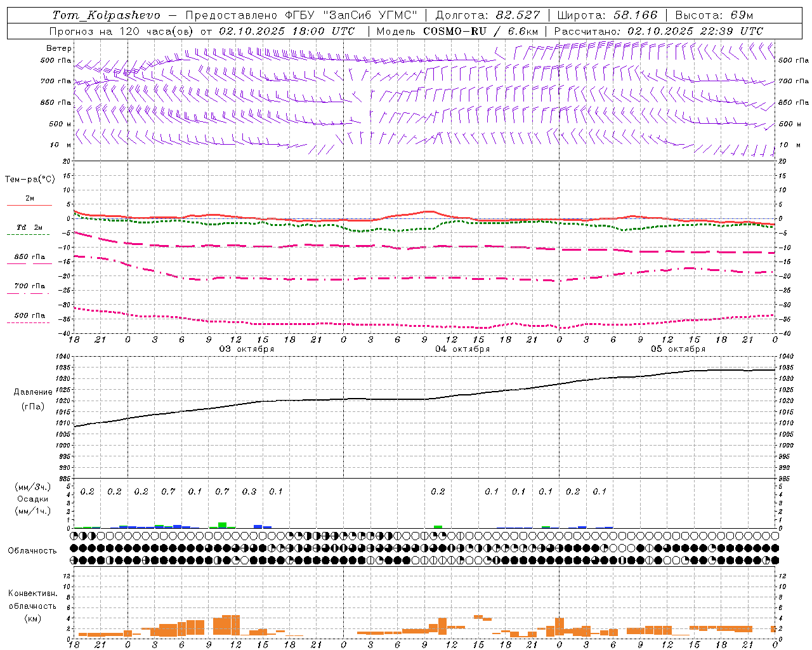This screenshot has height=650, width=812.
Task: Click the Осадки precipitation label
Action: tap(33, 500)
